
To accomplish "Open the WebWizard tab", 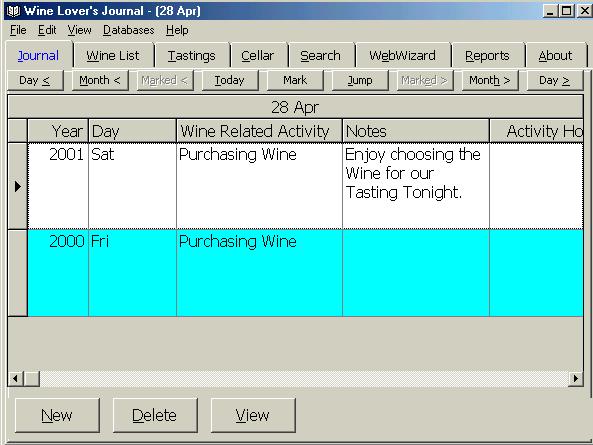I will coord(402,56).
